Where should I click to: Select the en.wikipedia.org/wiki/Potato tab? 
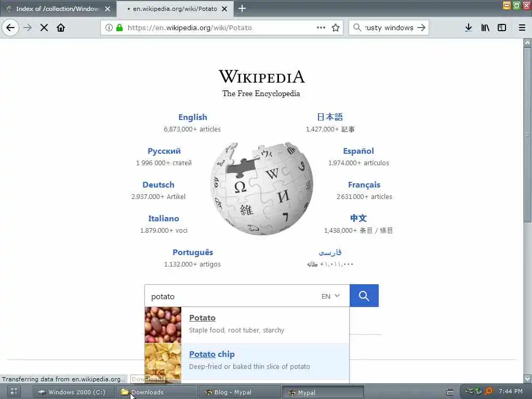pyautogui.click(x=175, y=9)
